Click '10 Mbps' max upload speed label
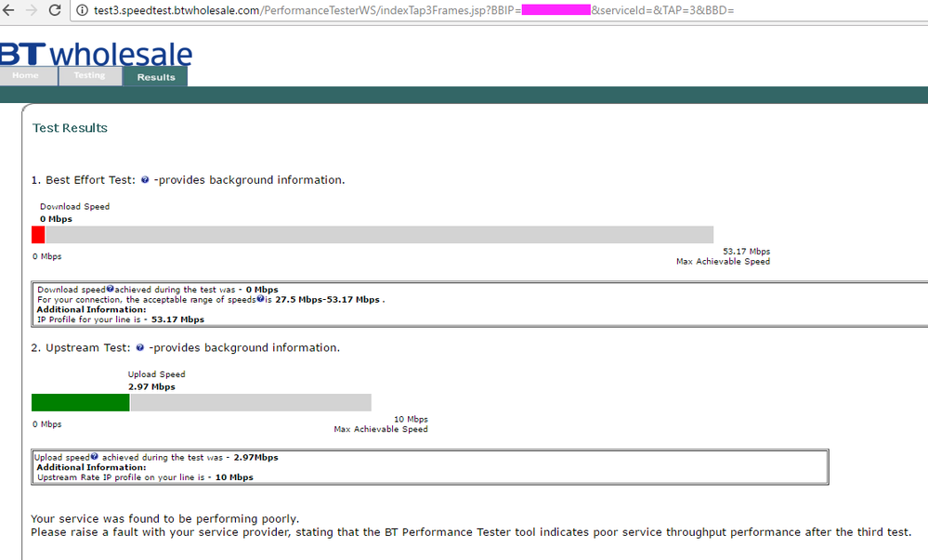The image size is (928, 560). [411, 419]
